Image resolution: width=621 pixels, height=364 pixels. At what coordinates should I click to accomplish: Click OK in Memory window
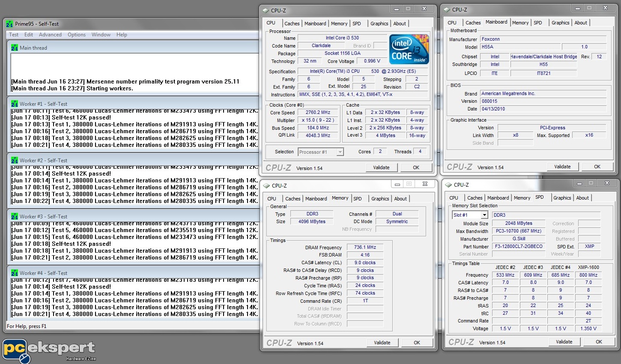417,343
